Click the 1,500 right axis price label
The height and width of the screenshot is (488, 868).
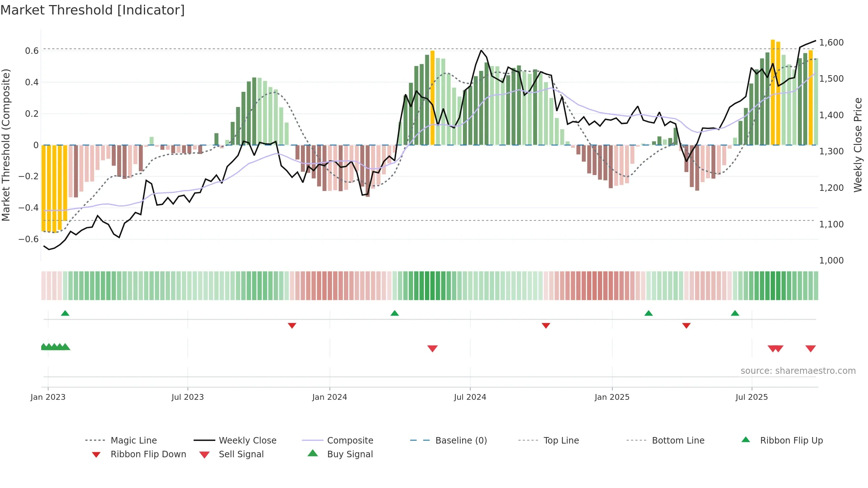pyautogui.click(x=831, y=79)
